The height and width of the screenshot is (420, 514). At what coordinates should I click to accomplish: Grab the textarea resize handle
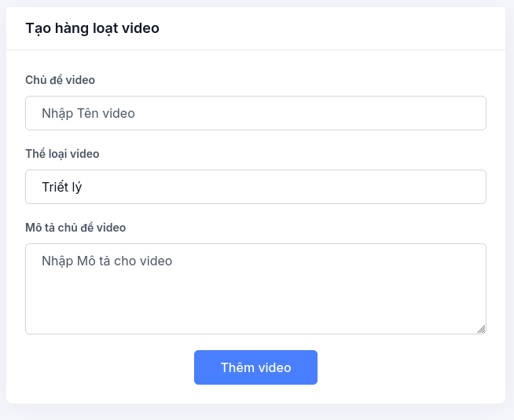(481, 329)
